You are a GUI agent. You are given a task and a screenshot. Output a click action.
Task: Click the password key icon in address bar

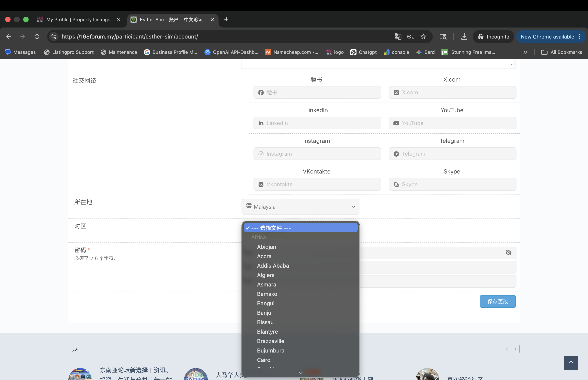(x=411, y=37)
